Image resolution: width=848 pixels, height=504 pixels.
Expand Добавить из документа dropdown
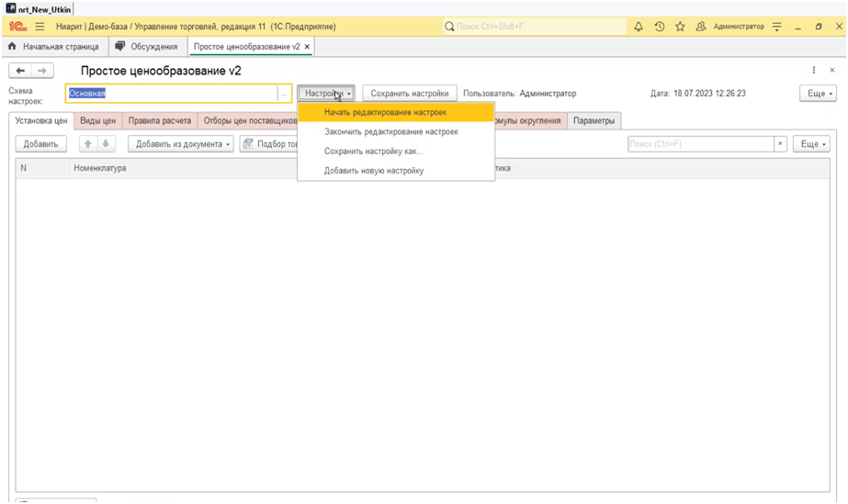tap(181, 144)
